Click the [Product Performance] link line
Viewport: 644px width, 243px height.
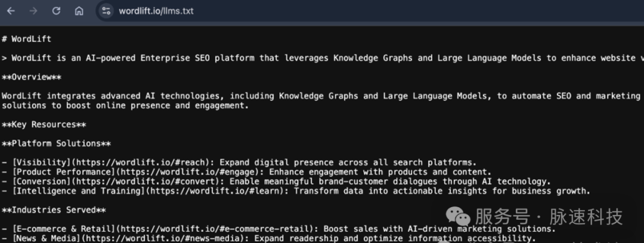tap(246, 172)
